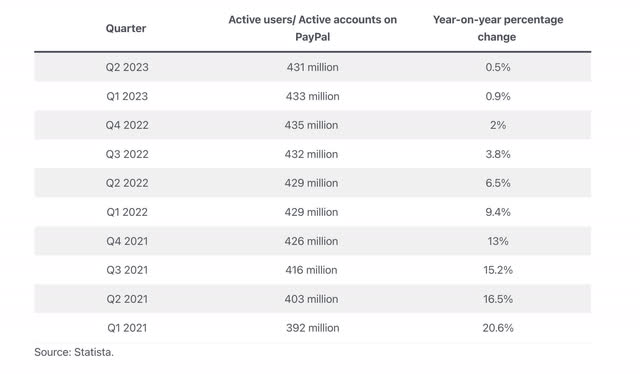The height and width of the screenshot is (374, 640).
Task: Select the Q4 2021 row label
Action: (x=127, y=241)
